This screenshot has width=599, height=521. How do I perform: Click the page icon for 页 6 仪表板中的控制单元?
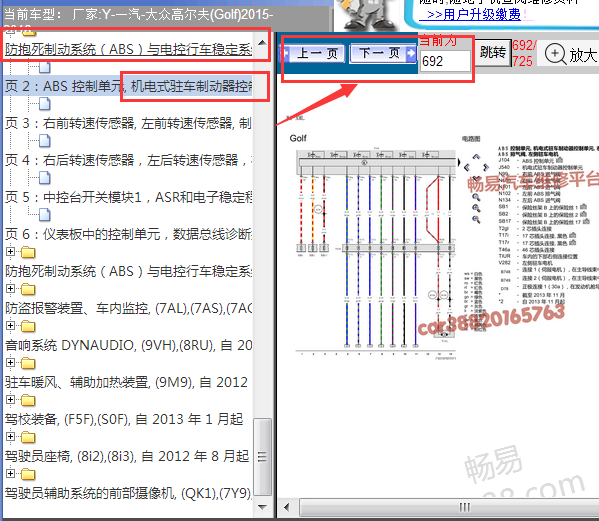45,215
